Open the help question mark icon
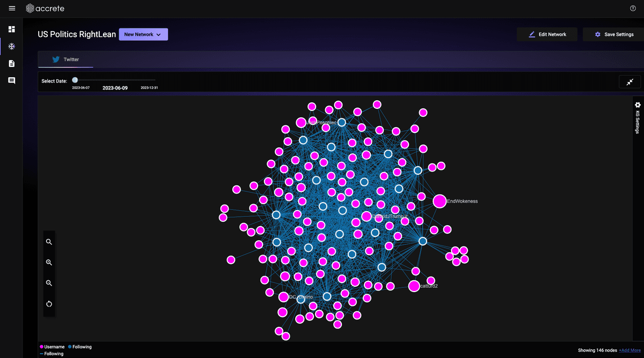Viewport: 644px width, 358px height. point(633,9)
